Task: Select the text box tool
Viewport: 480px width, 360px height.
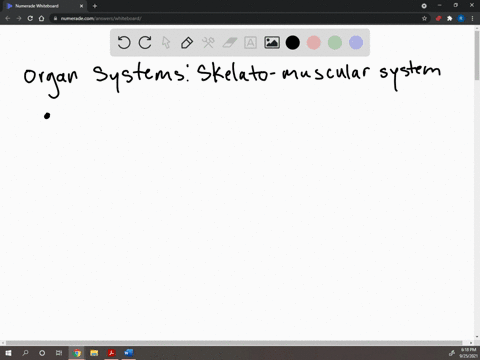Action: 250,43
